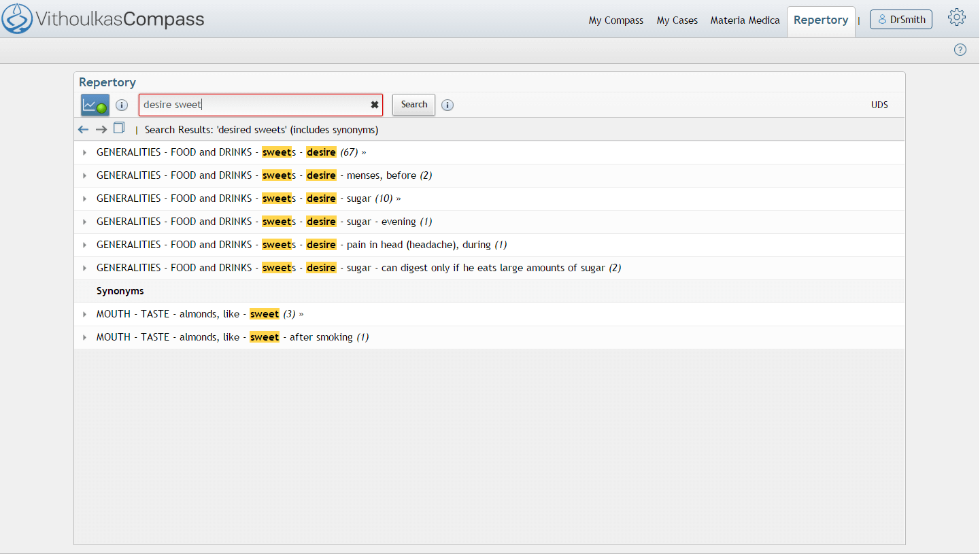The height and width of the screenshot is (554, 980).
Task: Expand sweets - desire (67) row
Action: pos(84,152)
